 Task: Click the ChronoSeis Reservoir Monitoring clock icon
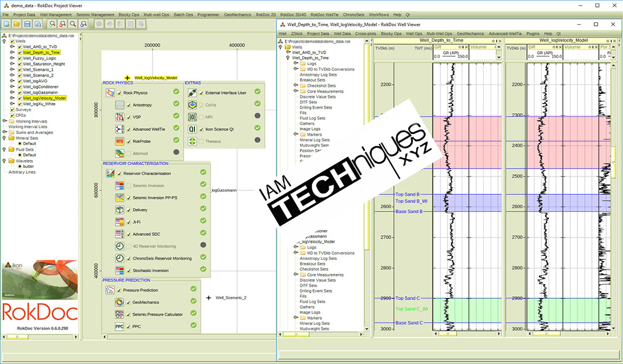coord(120,258)
